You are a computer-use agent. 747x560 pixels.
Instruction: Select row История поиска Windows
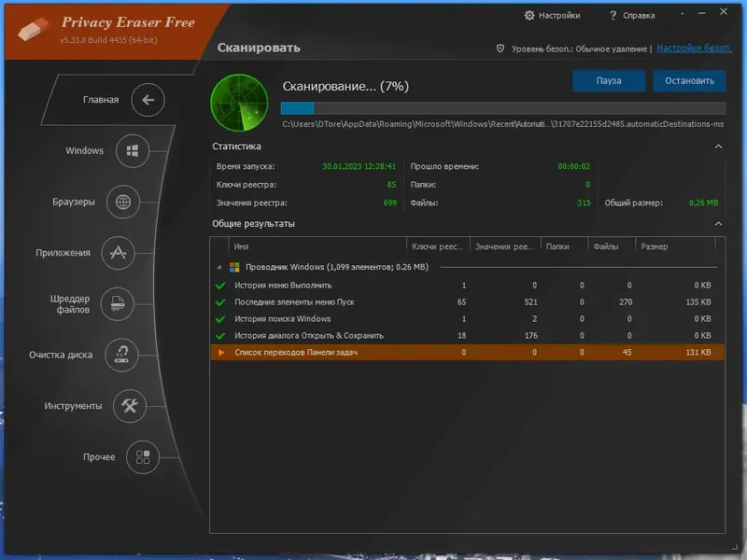pyautogui.click(x=468, y=318)
